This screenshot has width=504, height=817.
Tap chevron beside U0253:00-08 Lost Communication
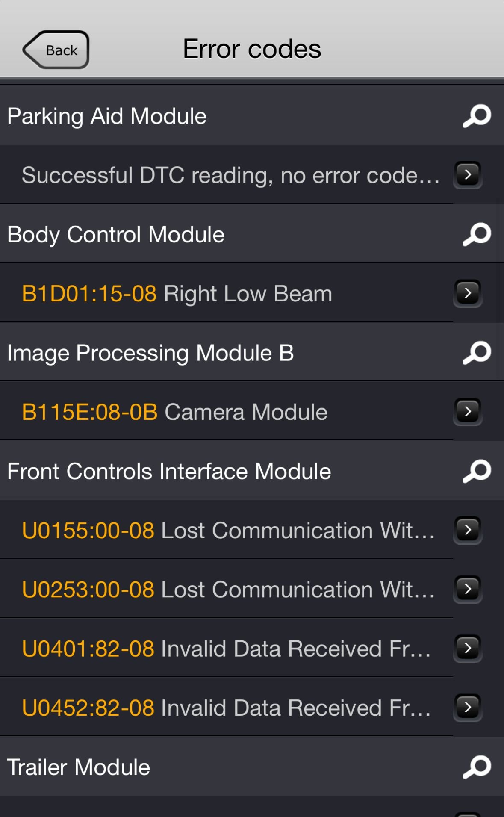point(468,589)
